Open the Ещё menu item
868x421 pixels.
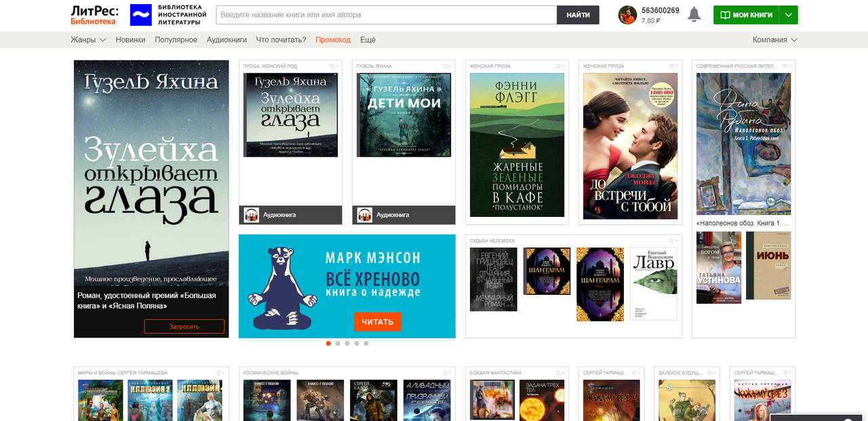[x=368, y=40]
